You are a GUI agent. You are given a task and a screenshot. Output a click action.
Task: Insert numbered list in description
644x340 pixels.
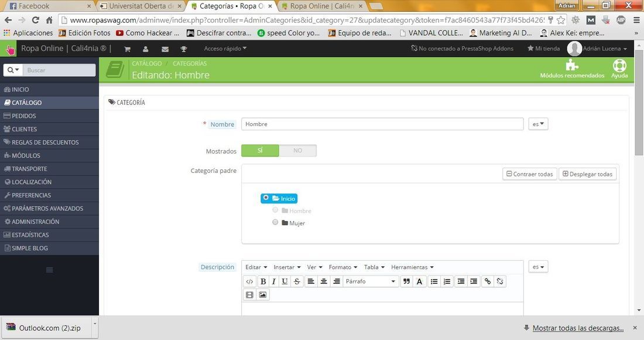[447, 281]
